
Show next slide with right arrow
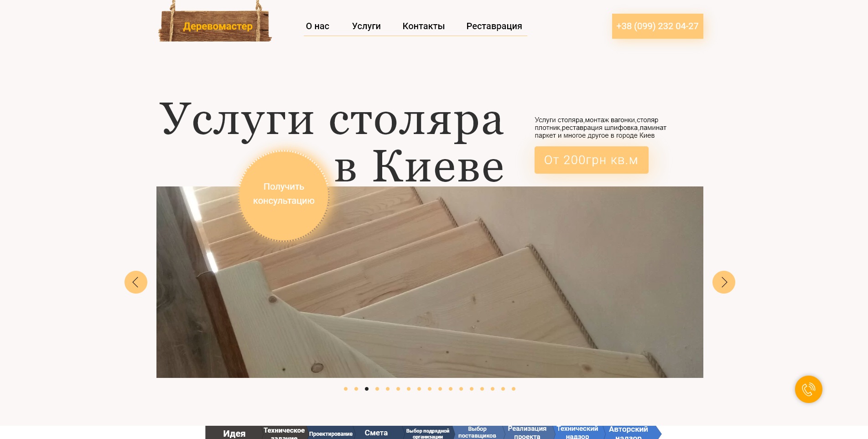(723, 282)
